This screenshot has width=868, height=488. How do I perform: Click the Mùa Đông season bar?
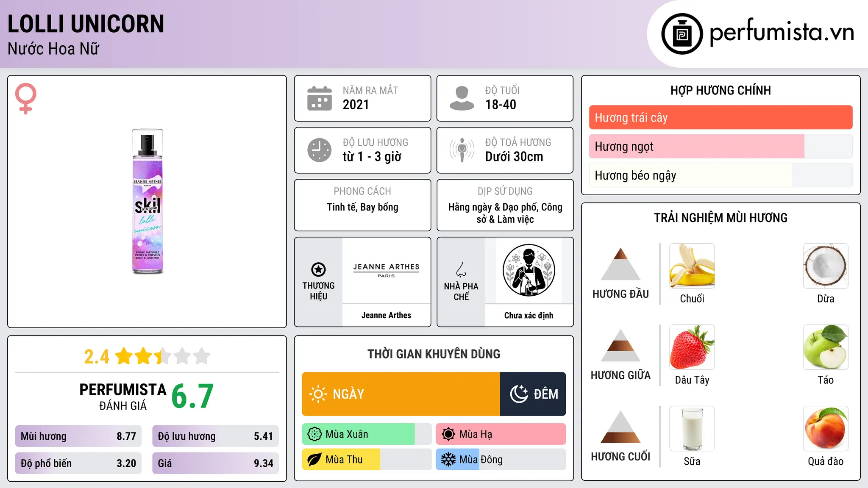point(501,460)
